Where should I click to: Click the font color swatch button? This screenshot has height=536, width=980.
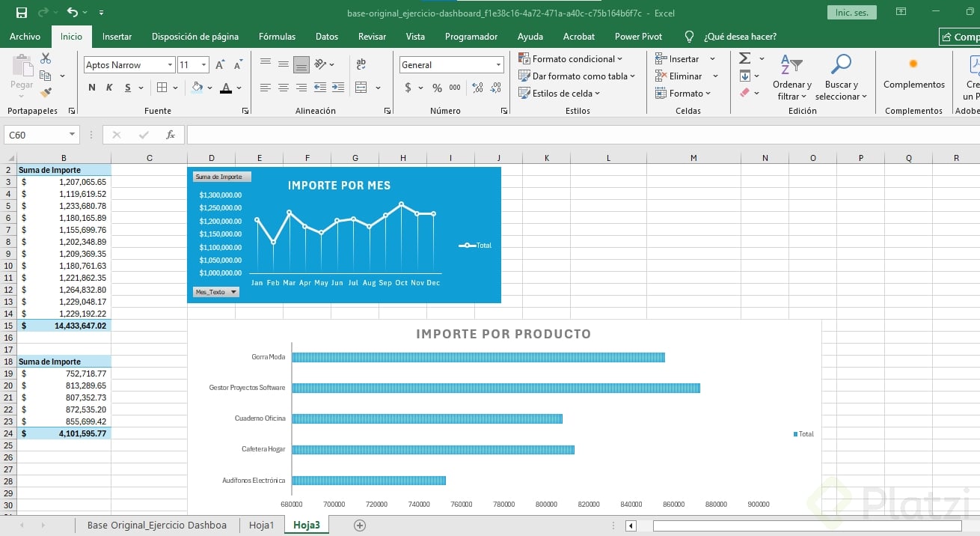click(226, 88)
